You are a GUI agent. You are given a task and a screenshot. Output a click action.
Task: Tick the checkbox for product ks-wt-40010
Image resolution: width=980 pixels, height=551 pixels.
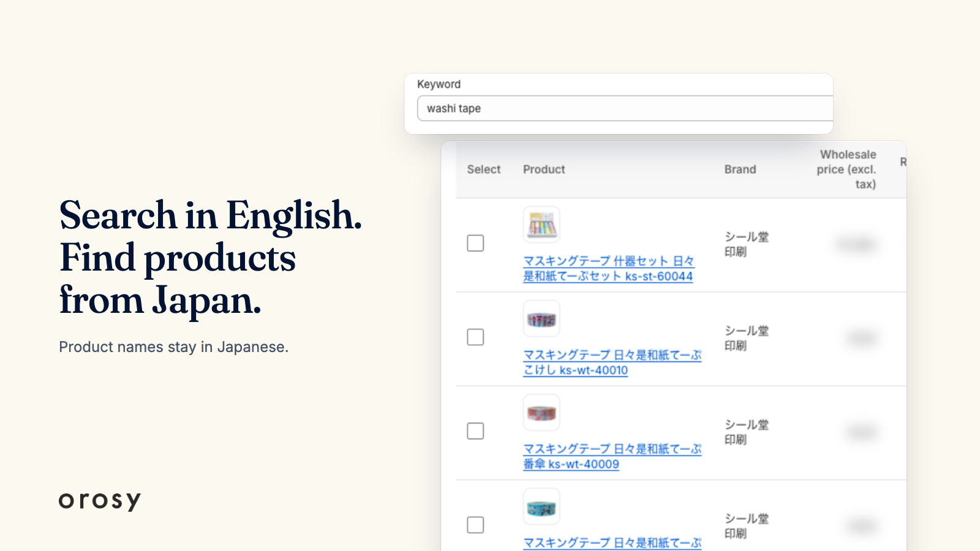pos(475,337)
